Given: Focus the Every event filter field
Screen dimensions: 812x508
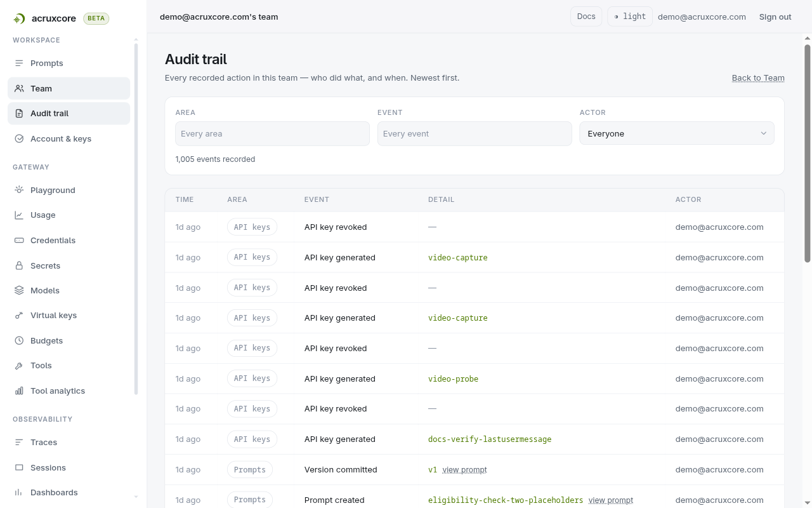Looking at the screenshot, I should [x=475, y=133].
